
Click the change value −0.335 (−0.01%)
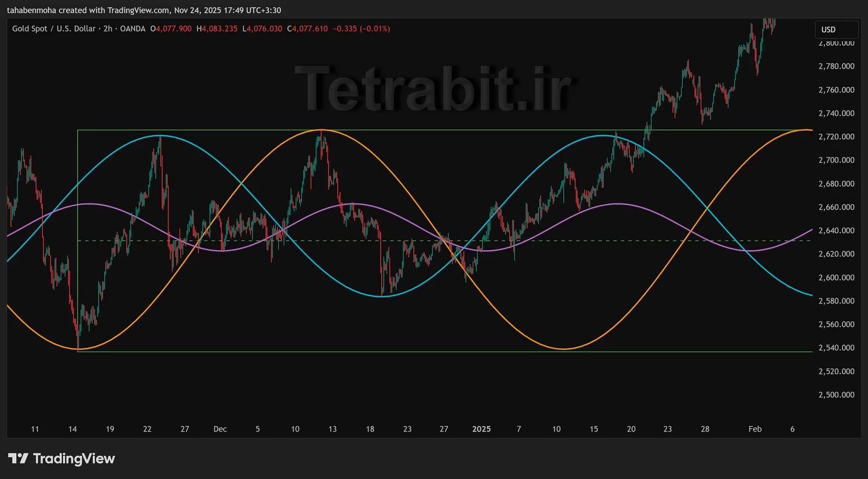coord(362,28)
